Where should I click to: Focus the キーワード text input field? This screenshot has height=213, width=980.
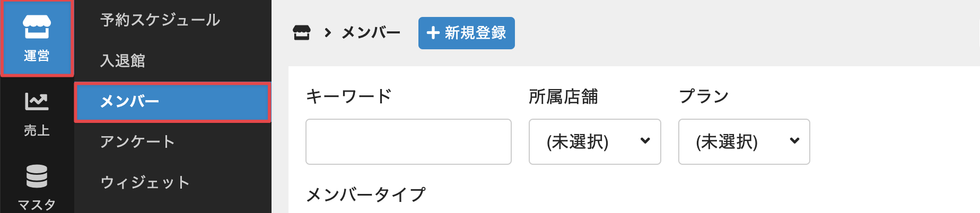(408, 141)
